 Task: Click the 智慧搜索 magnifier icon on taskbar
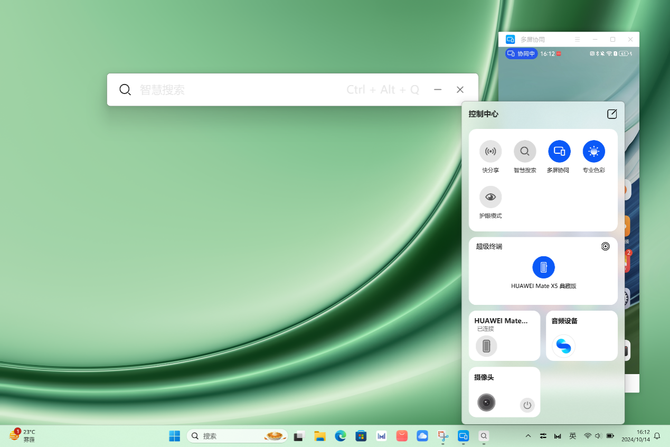(x=484, y=436)
